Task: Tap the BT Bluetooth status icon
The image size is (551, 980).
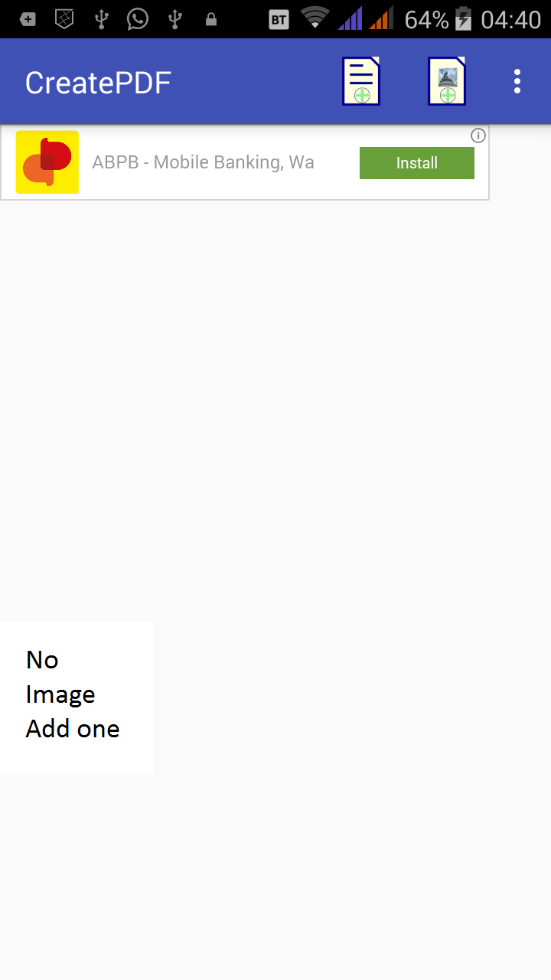Action: click(x=279, y=20)
